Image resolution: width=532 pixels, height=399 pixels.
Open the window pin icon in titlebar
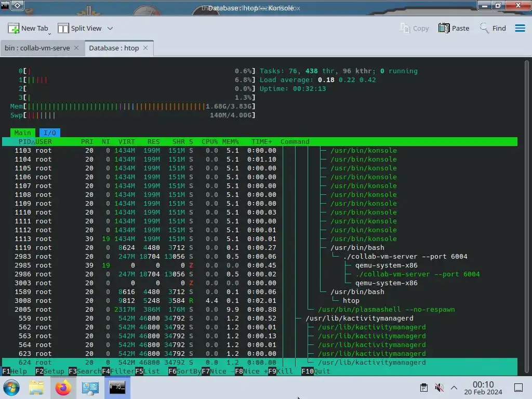18,5
